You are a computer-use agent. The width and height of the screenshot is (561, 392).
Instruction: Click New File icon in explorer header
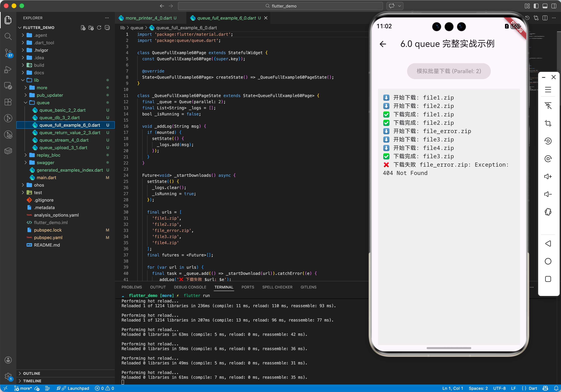[83, 28]
